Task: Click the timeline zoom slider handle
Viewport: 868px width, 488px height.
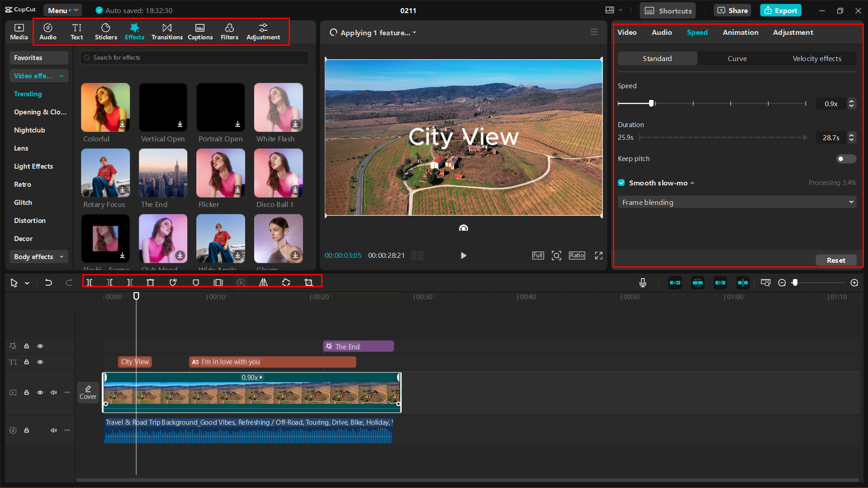Action: 795,283
